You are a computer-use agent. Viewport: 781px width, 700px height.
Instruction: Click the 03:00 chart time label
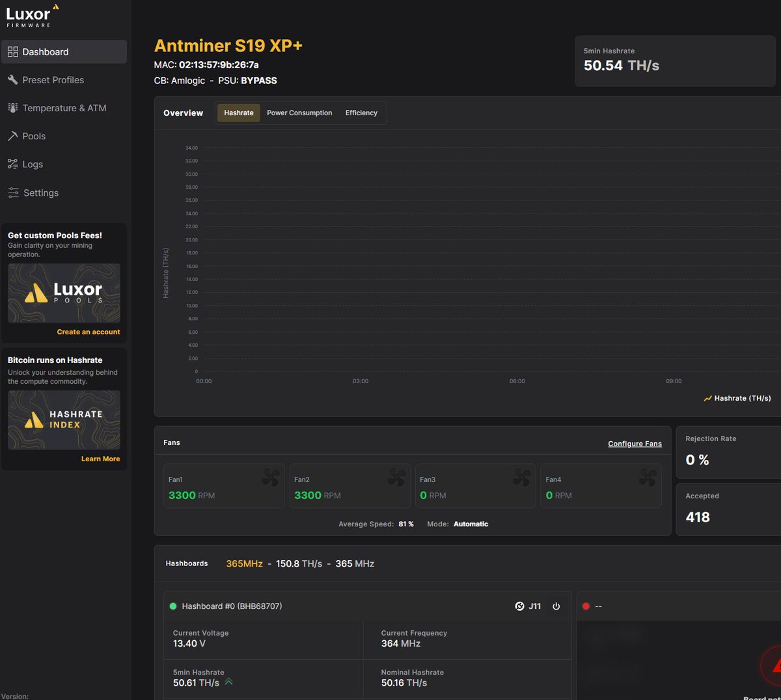pyautogui.click(x=361, y=381)
